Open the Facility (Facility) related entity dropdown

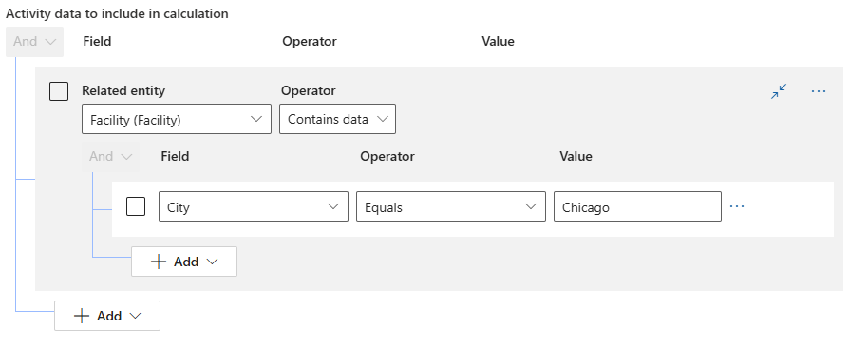coord(177,119)
